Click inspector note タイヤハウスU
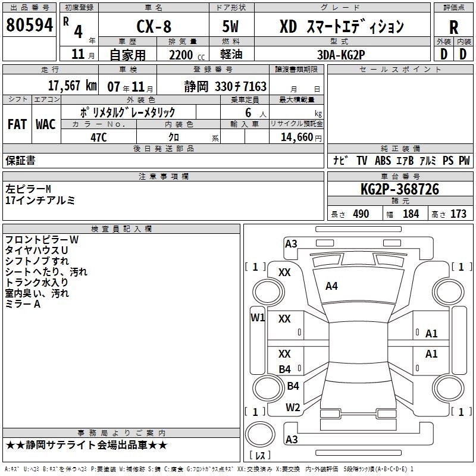This screenshot has width=476, height=476. tap(36, 250)
